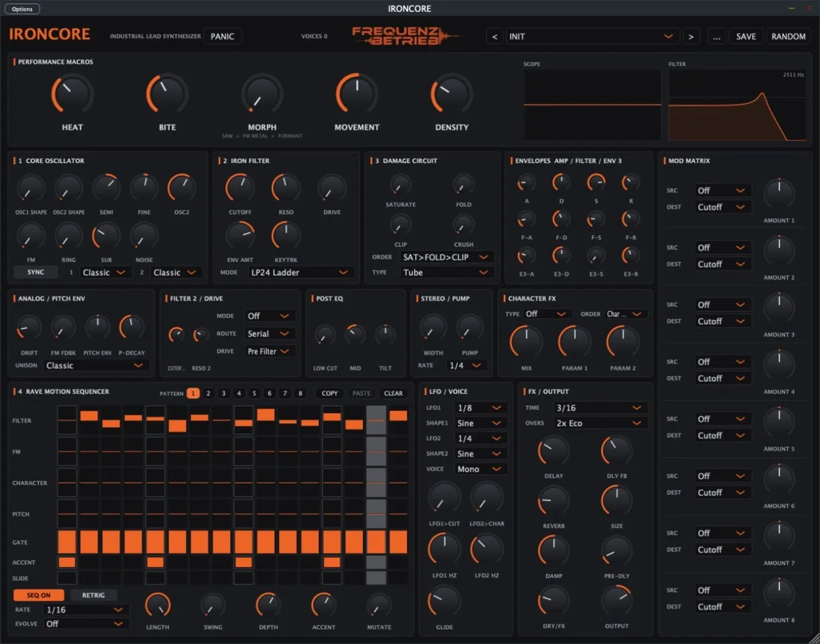The height and width of the screenshot is (644, 820).
Task: Clear the sequencer pattern
Action: (x=393, y=393)
